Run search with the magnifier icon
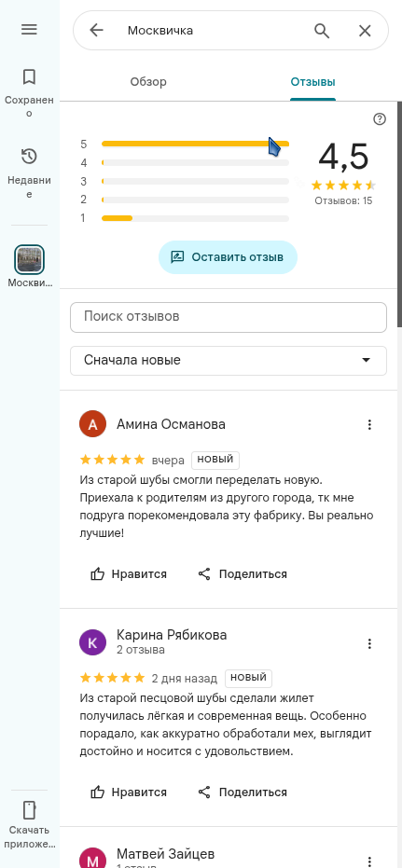Image resolution: width=402 pixels, height=868 pixels. coord(322,30)
